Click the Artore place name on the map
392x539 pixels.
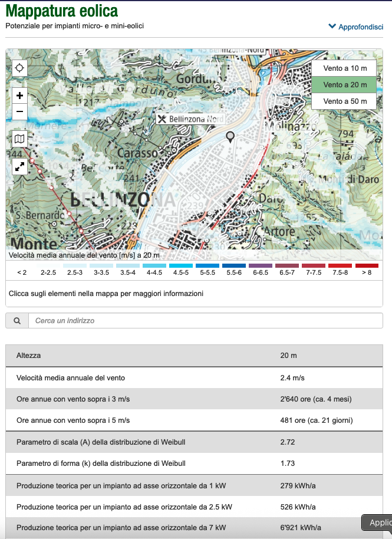coord(279,232)
